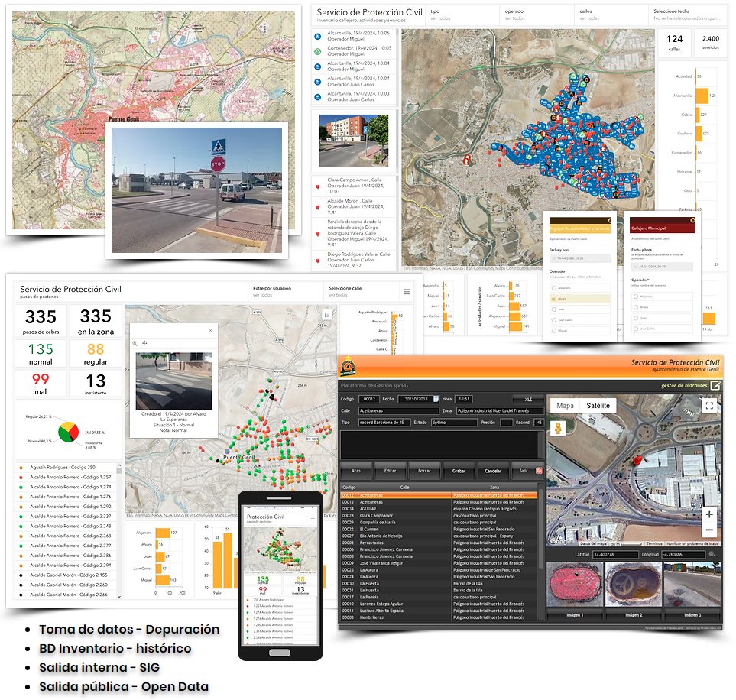Open the Estado field showing óptimo

(453, 423)
